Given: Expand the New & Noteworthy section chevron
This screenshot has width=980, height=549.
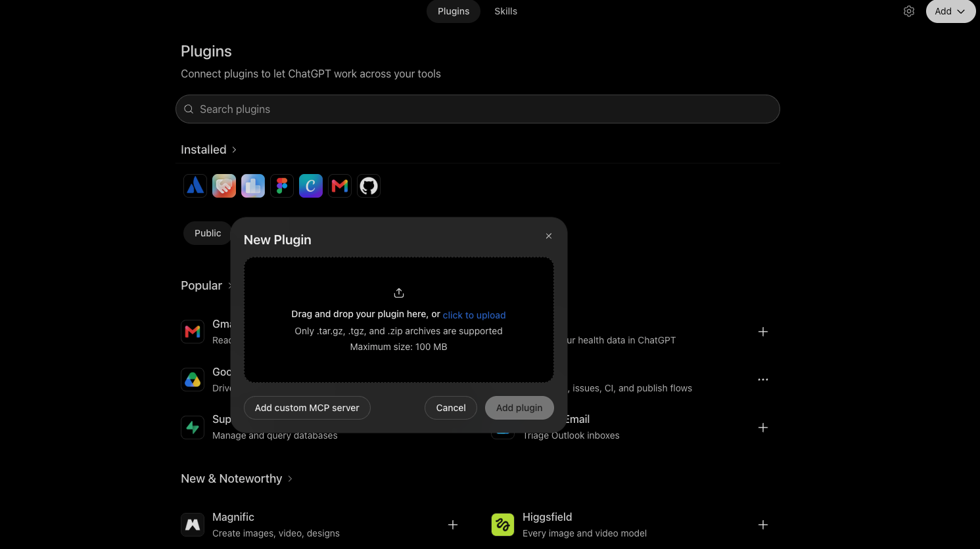Looking at the screenshot, I should tap(290, 479).
